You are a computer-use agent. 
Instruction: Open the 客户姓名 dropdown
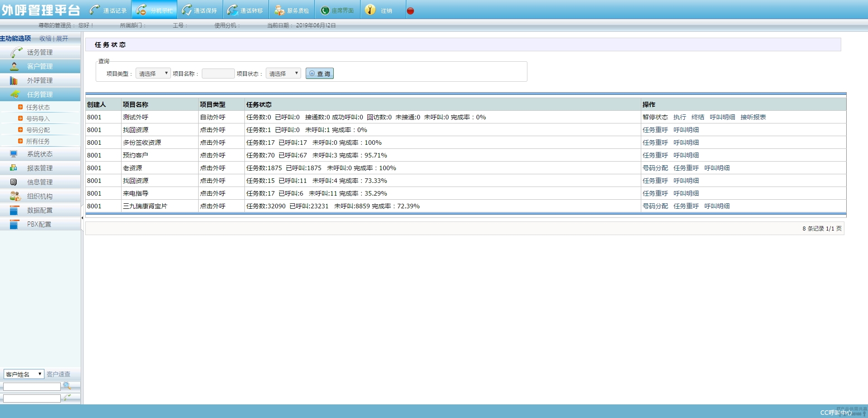(x=24, y=374)
